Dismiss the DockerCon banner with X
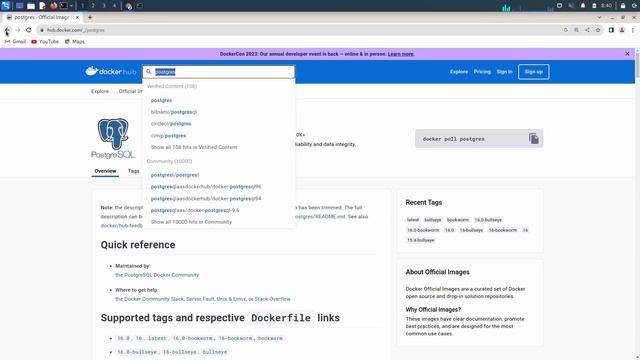Viewport: 640px width, 360px height. [627, 53]
